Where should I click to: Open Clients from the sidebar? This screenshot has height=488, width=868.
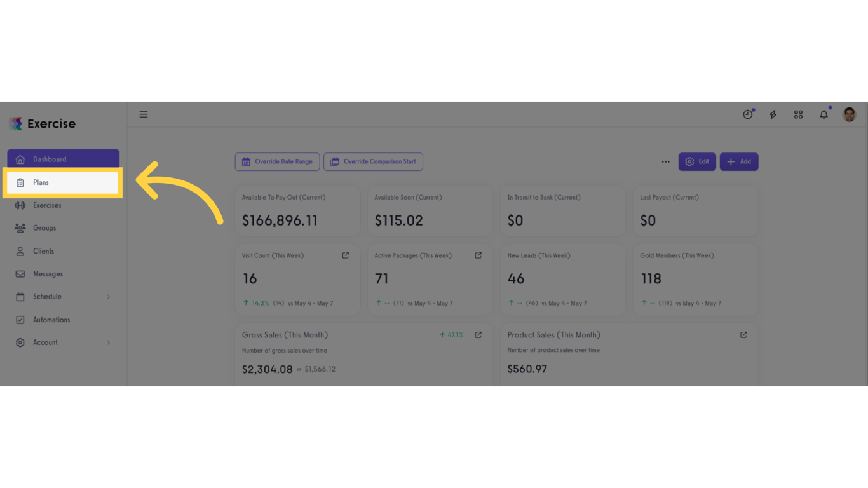[43, 251]
